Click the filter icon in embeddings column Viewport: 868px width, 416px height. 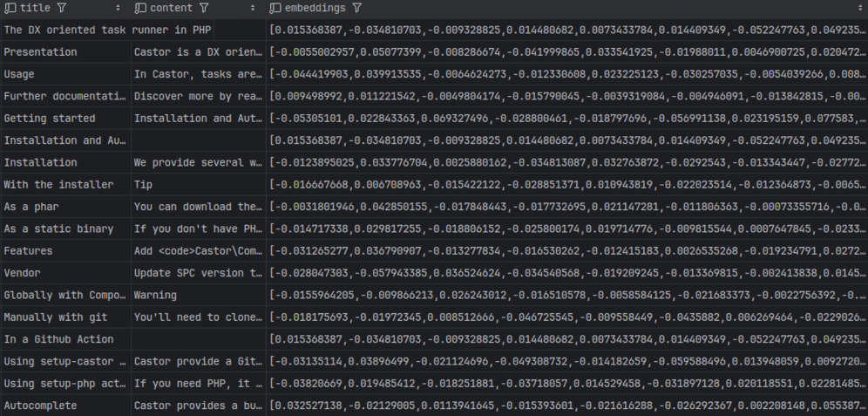[356, 9]
